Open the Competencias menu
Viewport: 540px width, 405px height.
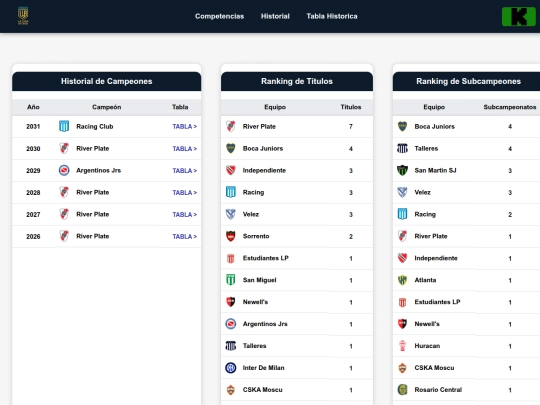pyautogui.click(x=219, y=16)
